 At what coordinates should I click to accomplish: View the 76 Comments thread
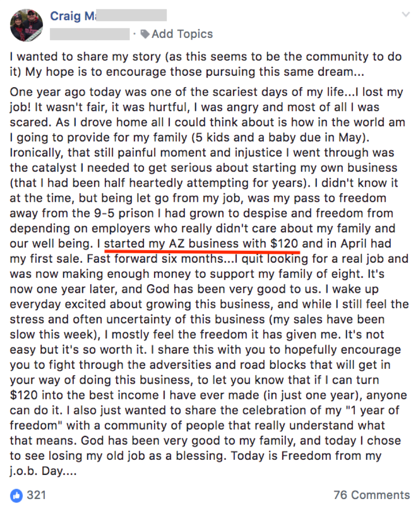click(371, 495)
